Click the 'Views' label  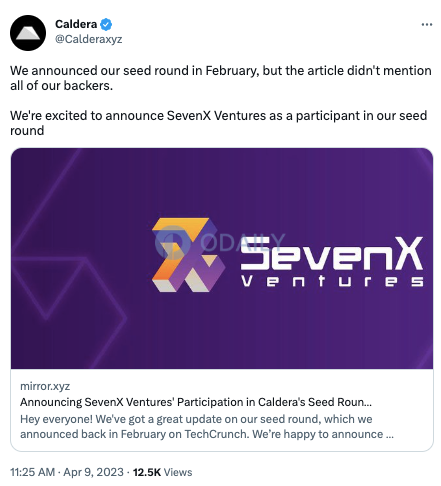pos(178,472)
